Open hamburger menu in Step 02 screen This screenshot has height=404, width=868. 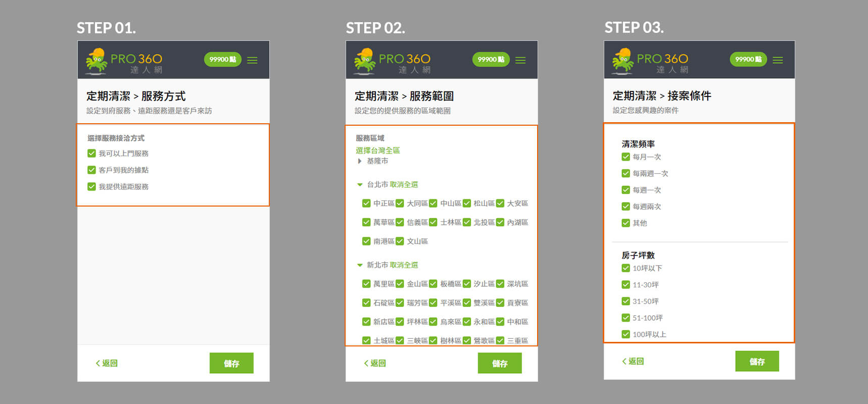point(520,60)
